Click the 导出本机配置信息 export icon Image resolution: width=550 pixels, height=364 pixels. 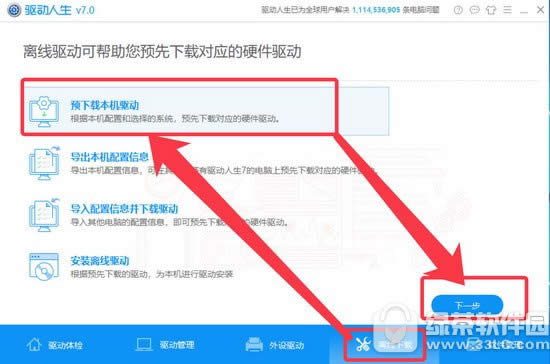click(44, 163)
